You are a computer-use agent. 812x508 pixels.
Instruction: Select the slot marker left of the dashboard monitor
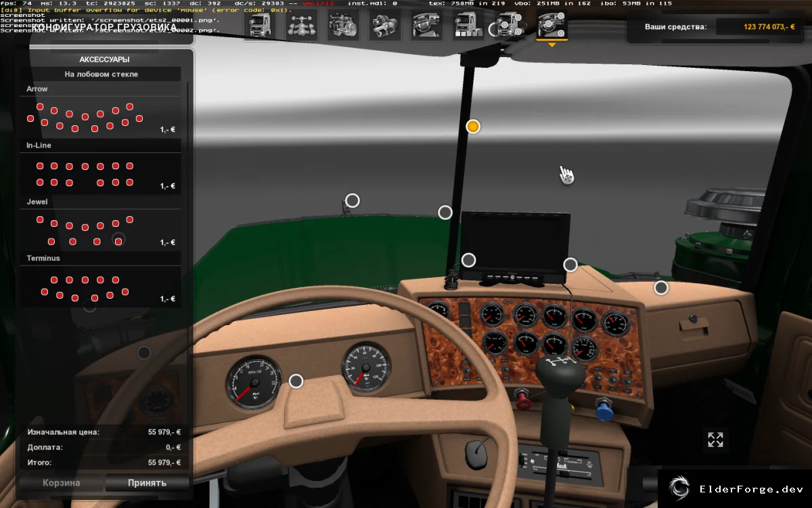pos(468,260)
